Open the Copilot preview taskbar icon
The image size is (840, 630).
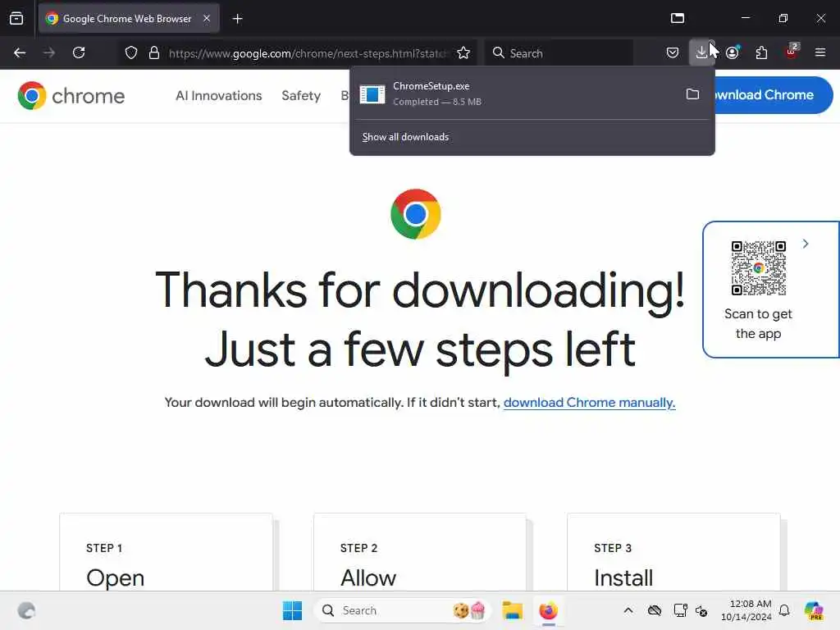814,610
